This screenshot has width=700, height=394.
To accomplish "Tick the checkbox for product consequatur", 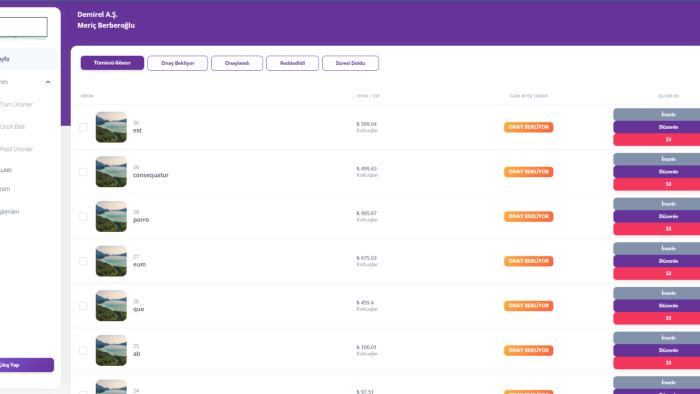I will [x=83, y=172].
